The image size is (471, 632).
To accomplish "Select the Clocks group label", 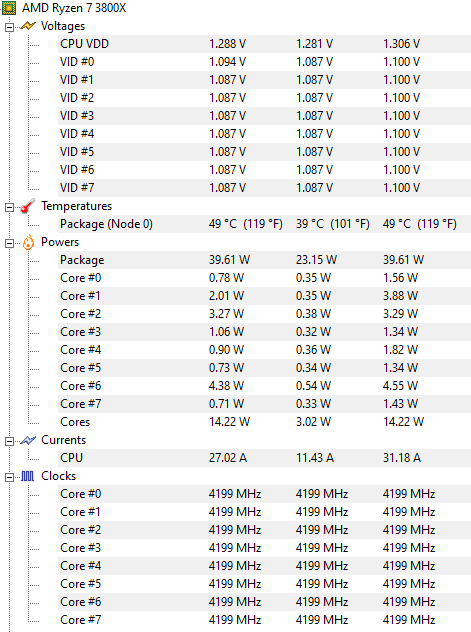I will click(x=58, y=476).
